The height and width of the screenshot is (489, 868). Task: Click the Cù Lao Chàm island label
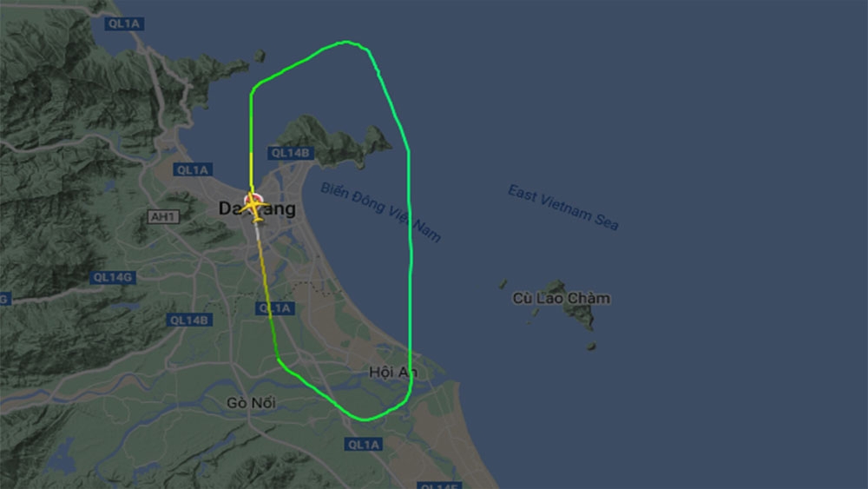[x=561, y=298]
